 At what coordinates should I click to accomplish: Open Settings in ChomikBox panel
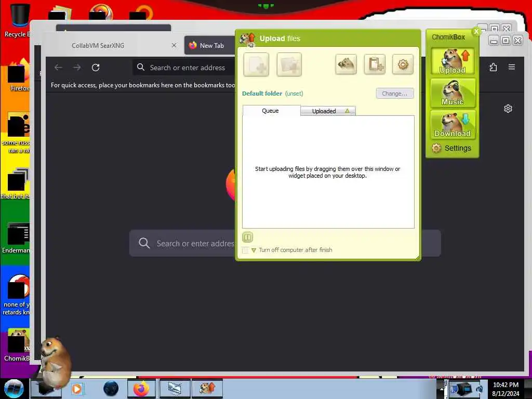tap(451, 148)
